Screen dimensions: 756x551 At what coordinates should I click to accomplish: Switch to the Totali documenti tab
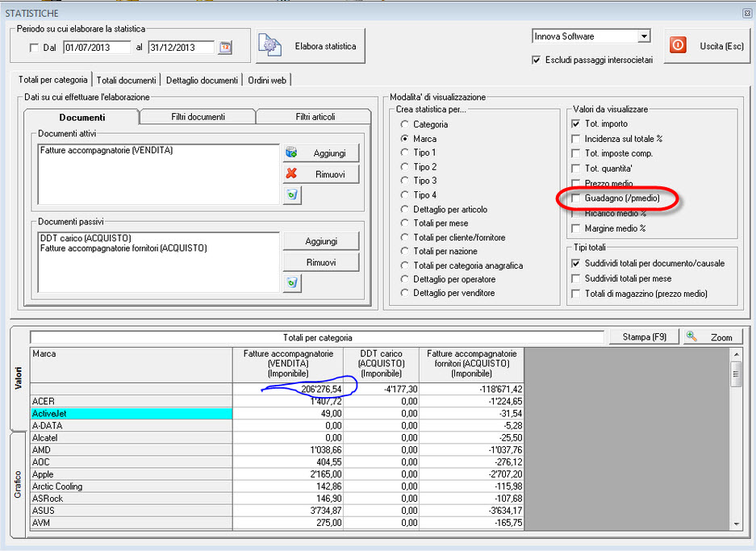(x=127, y=80)
